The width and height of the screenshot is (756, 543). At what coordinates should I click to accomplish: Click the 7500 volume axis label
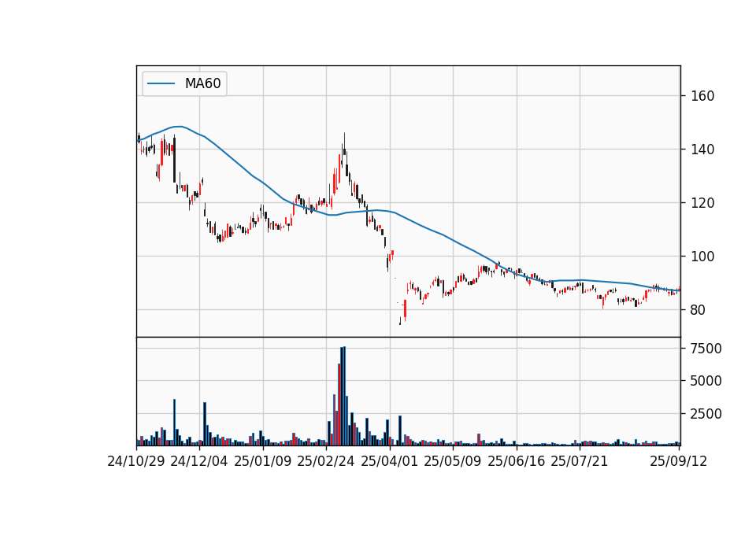coord(706,349)
